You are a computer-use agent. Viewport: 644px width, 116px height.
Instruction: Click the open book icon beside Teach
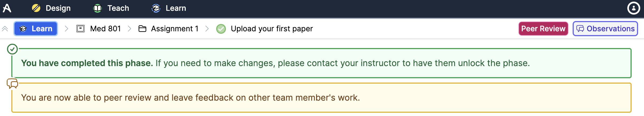97,8
